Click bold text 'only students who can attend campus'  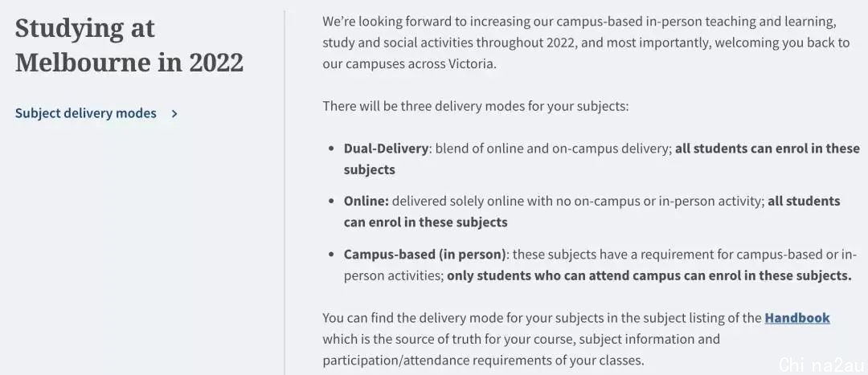(x=558, y=275)
